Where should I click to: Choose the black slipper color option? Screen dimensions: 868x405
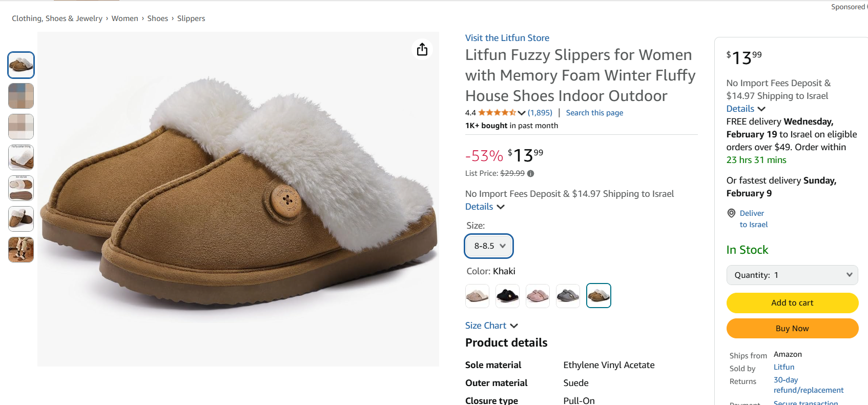(507, 296)
